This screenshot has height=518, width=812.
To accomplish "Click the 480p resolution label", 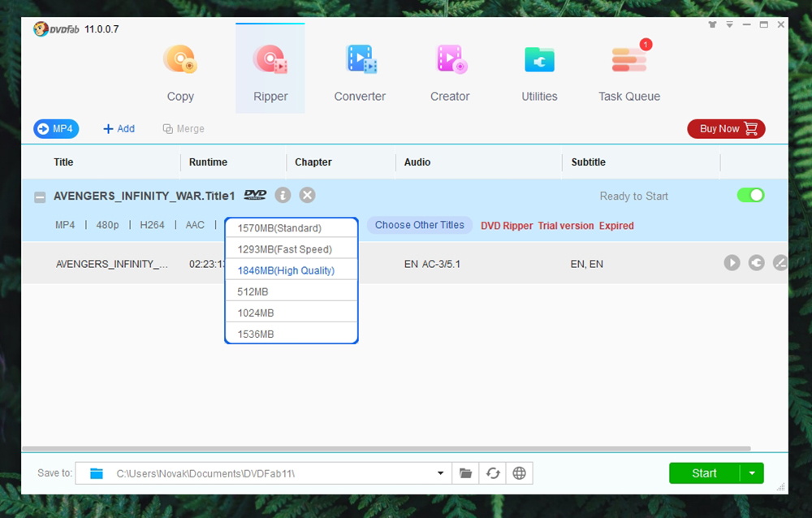I will (107, 225).
